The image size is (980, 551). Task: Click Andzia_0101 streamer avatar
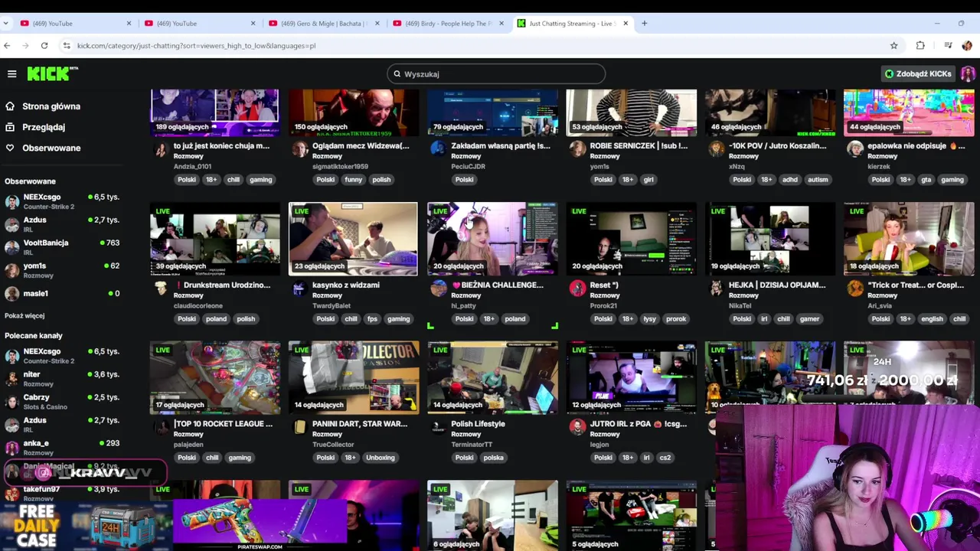coord(161,148)
